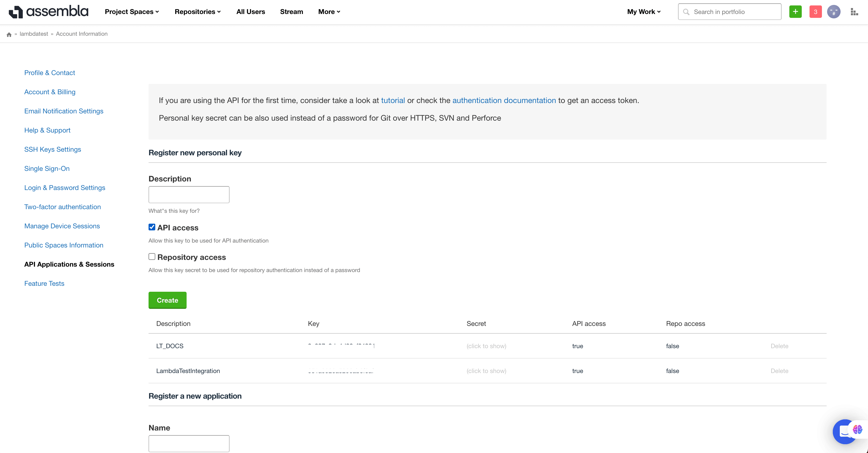Open the Stream page
The image size is (868, 453).
pyautogui.click(x=291, y=12)
